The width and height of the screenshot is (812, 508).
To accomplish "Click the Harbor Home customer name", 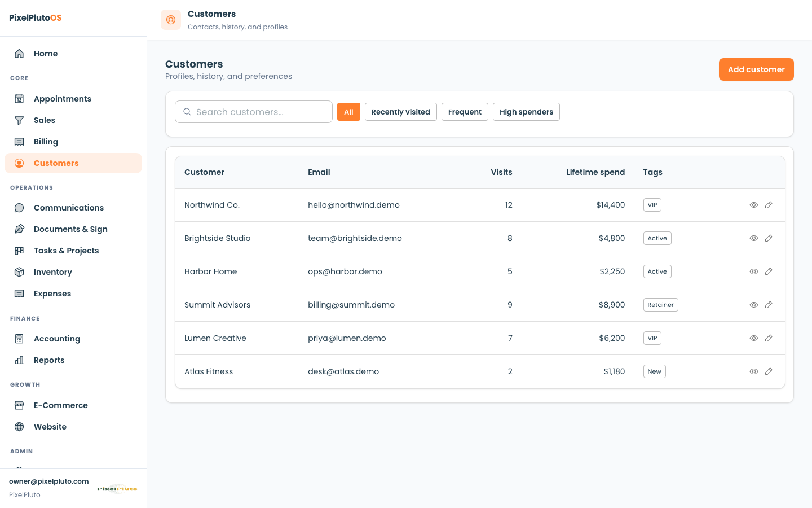I will (211, 271).
